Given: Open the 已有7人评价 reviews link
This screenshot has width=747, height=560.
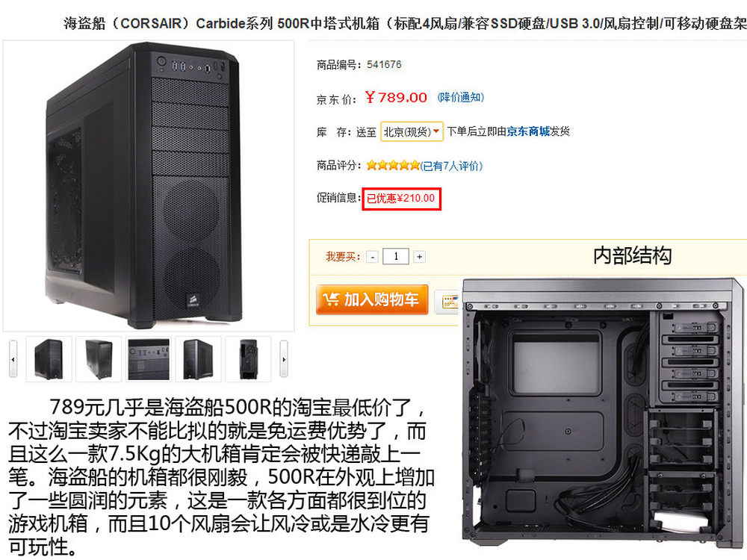Looking at the screenshot, I should pos(451,166).
